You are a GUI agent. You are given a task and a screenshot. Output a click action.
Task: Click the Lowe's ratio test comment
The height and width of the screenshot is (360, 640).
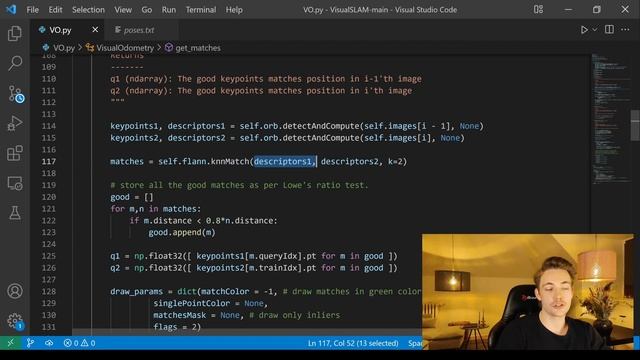tap(239, 185)
